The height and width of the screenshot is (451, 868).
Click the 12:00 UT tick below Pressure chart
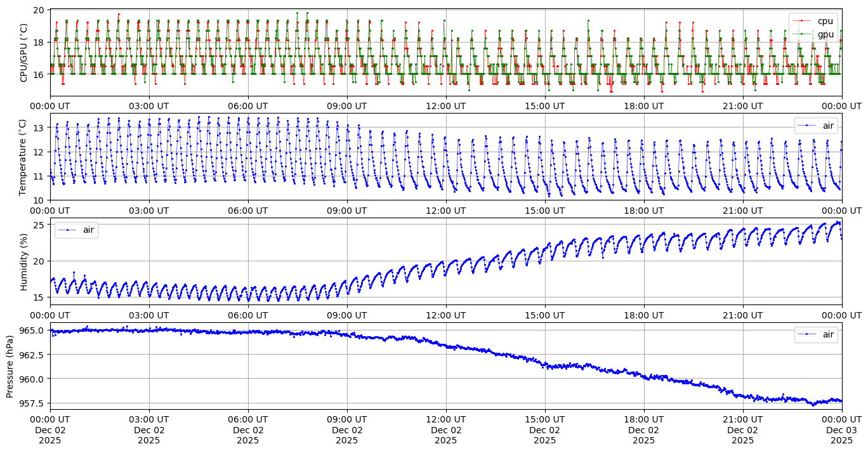[445, 419]
